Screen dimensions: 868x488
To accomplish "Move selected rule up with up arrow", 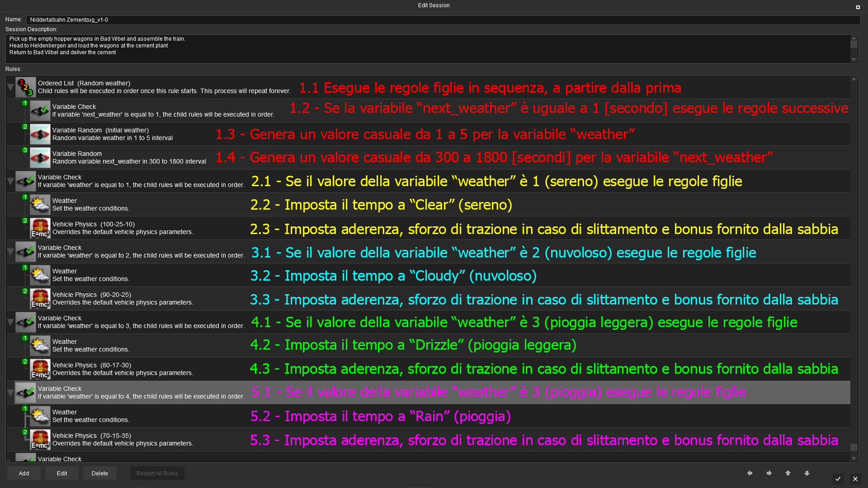I will (788, 473).
